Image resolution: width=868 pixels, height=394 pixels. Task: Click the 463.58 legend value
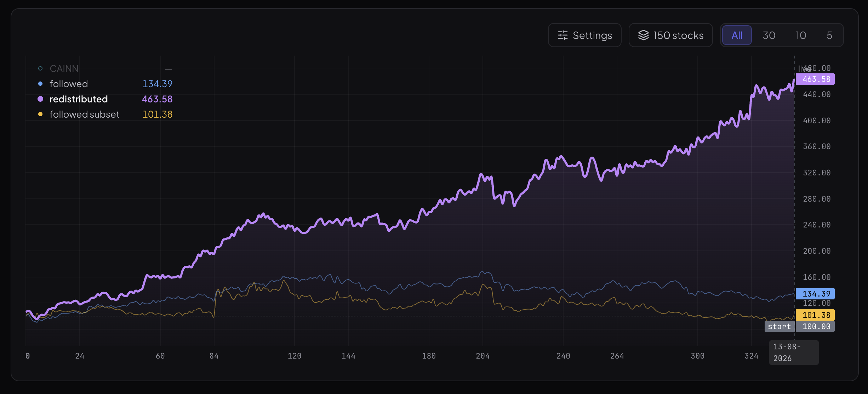tap(157, 99)
